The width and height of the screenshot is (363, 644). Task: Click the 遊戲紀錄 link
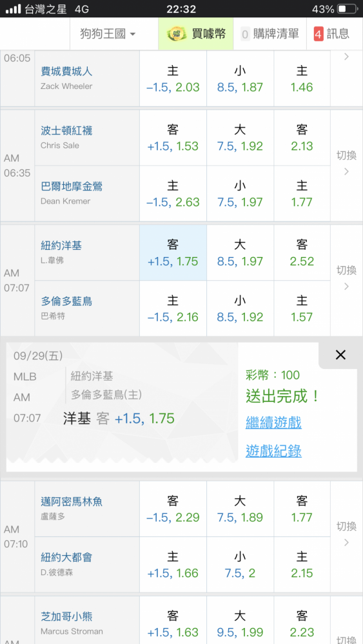coord(274,451)
